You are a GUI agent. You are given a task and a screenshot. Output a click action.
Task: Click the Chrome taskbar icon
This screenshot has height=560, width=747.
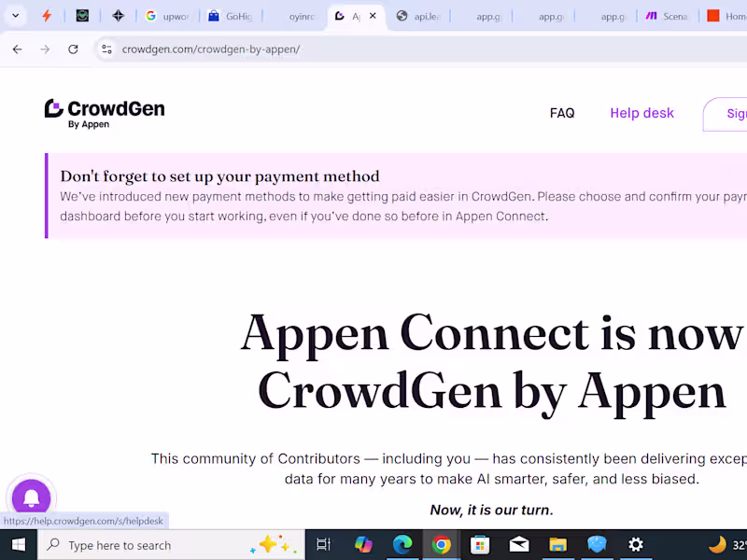(x=441, y=545)
